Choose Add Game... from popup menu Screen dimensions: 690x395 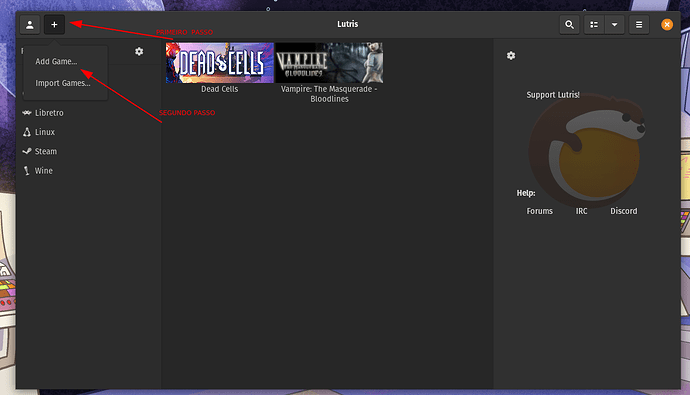click(56, 62)
